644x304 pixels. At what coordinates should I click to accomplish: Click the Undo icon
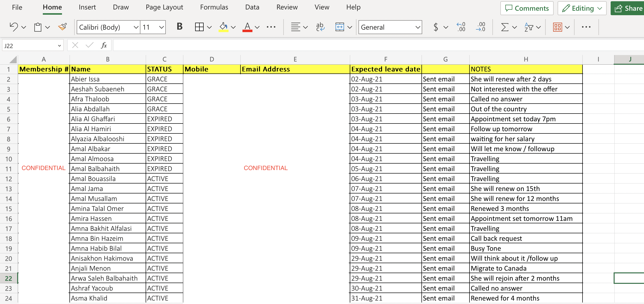click(14, 27)
